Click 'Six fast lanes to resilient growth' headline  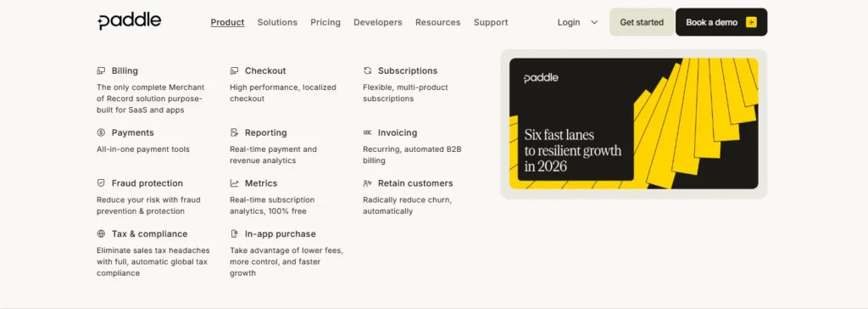[x=573, y=150]
